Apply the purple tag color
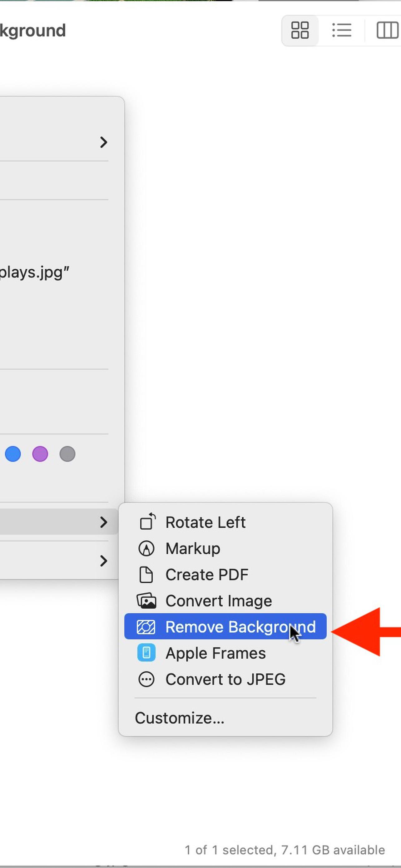Screen dimensions: 401x868 (x=40, y=454)
